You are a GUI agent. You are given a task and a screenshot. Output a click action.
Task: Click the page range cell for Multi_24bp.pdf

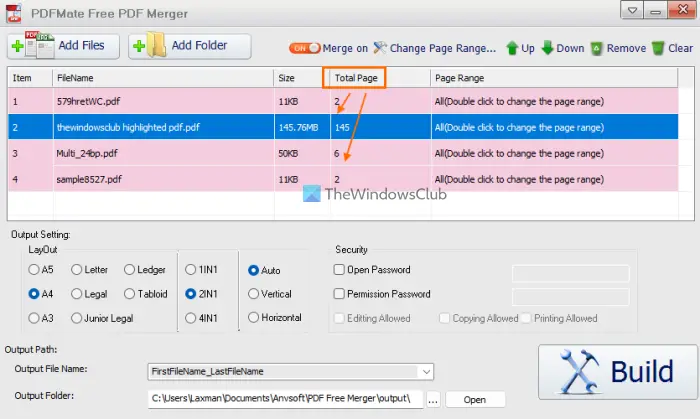pyautogui.click(x=554, y=153)
